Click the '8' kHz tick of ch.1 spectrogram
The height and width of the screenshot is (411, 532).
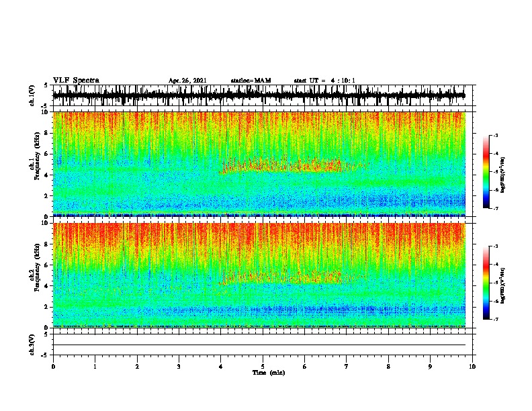(47, 133)
